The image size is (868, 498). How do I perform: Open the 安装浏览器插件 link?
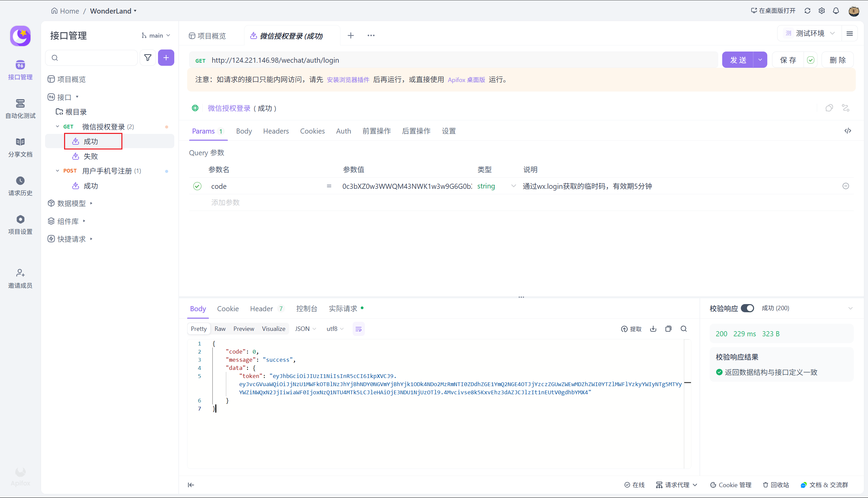tap(348, 80)
